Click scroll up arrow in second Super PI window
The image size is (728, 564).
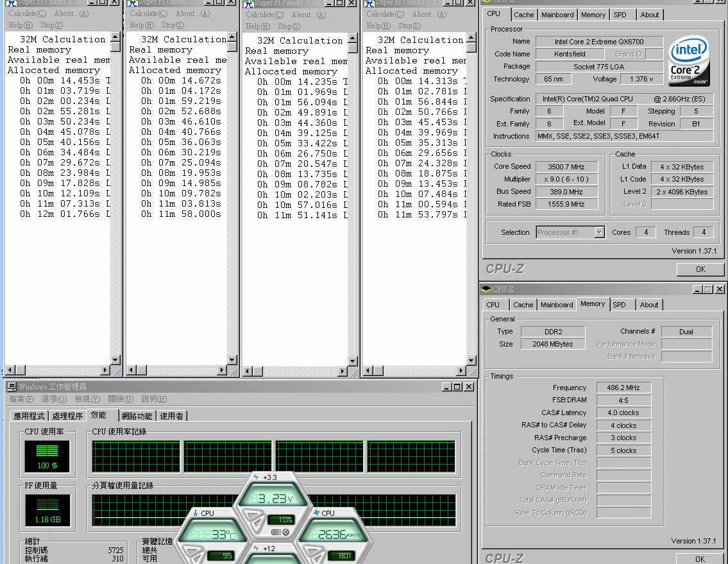click(x=232, y=36)
